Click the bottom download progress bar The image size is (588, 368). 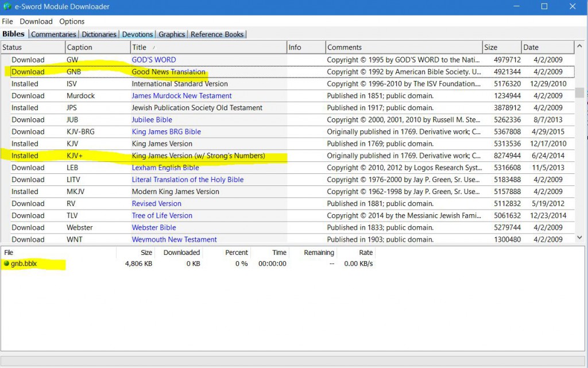click(293, 360)
